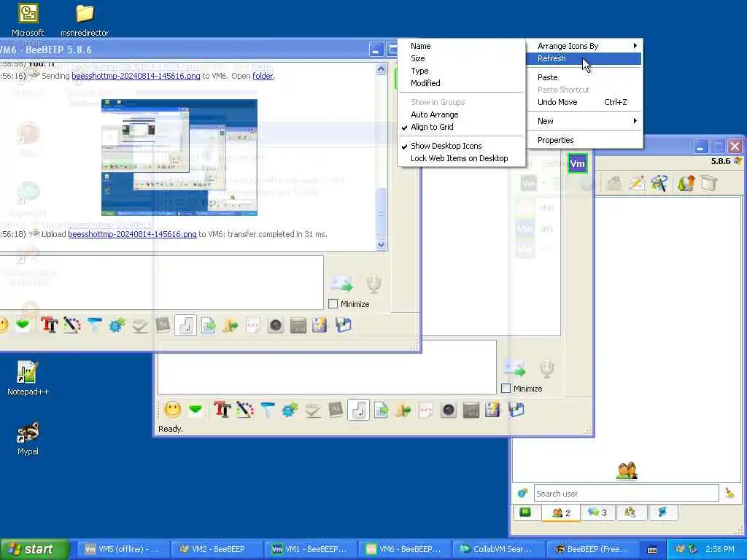Click the file transfer arrows icon in BeeBEEP toolbar
Screen dimensions: 747x560
click(686, 183)
